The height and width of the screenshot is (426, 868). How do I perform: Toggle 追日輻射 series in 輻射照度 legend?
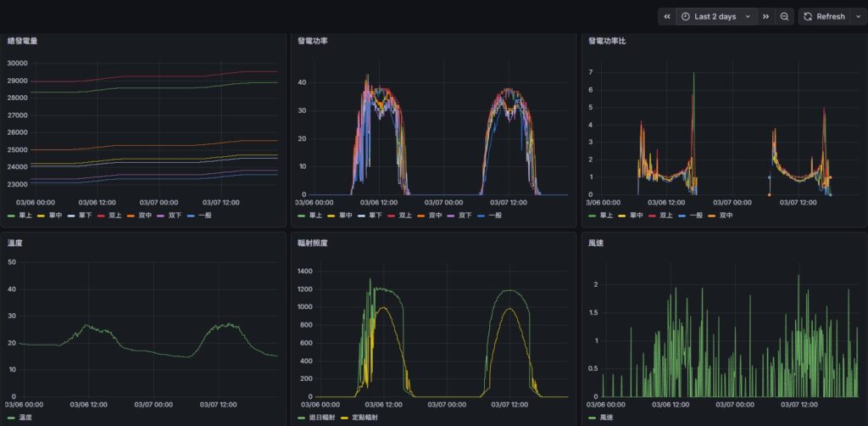tap(320, 418)
